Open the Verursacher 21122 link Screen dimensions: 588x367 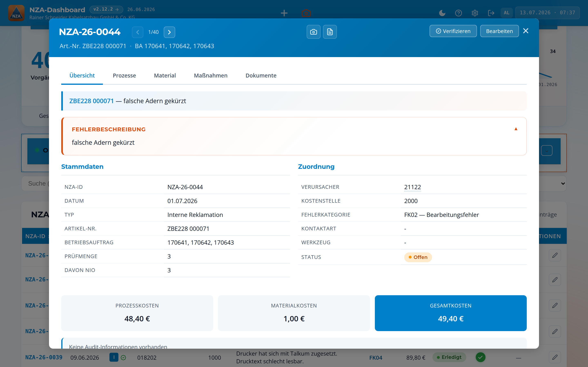click(412, 187)
